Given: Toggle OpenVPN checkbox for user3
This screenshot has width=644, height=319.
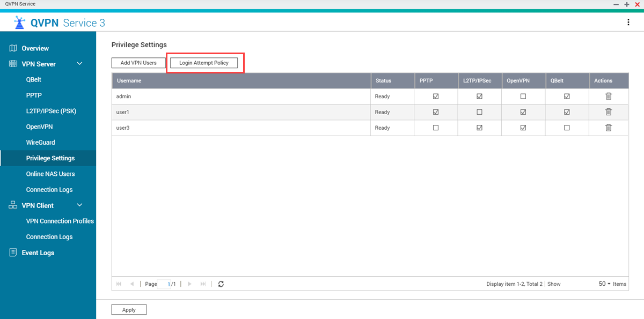Looking at the screenshot, I should (x=523, y=128).
